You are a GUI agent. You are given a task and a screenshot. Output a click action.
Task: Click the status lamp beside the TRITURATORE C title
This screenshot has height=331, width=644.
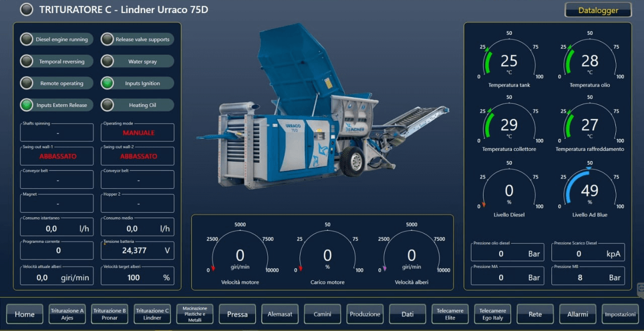pyautogui.click(x=27, y=10)
